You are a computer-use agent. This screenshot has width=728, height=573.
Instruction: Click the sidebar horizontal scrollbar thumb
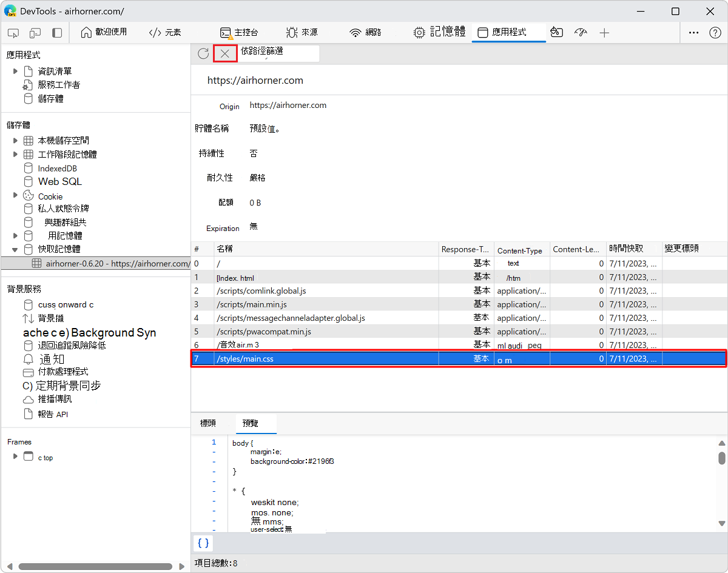point(95,567)
